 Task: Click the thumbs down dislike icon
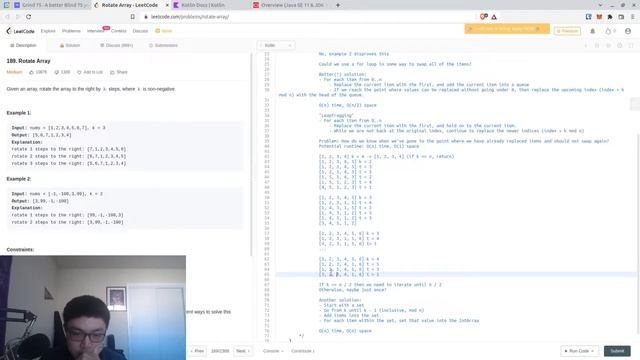(57, 72)
